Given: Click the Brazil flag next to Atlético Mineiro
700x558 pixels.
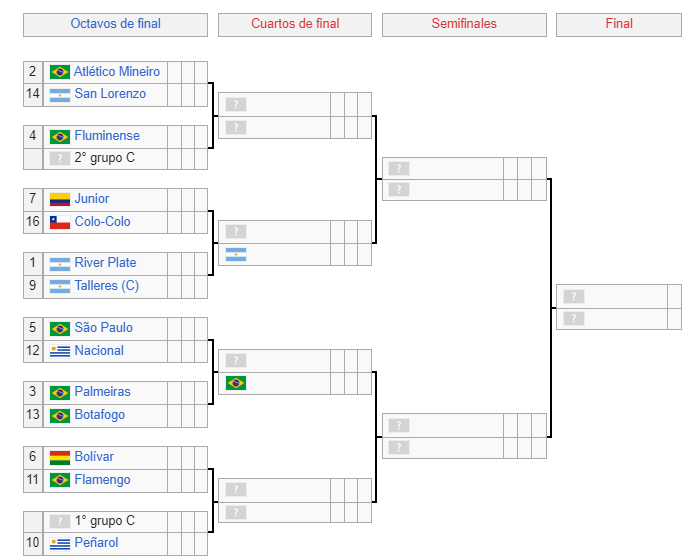Looking at the screenshot, I should click(60, 72).
